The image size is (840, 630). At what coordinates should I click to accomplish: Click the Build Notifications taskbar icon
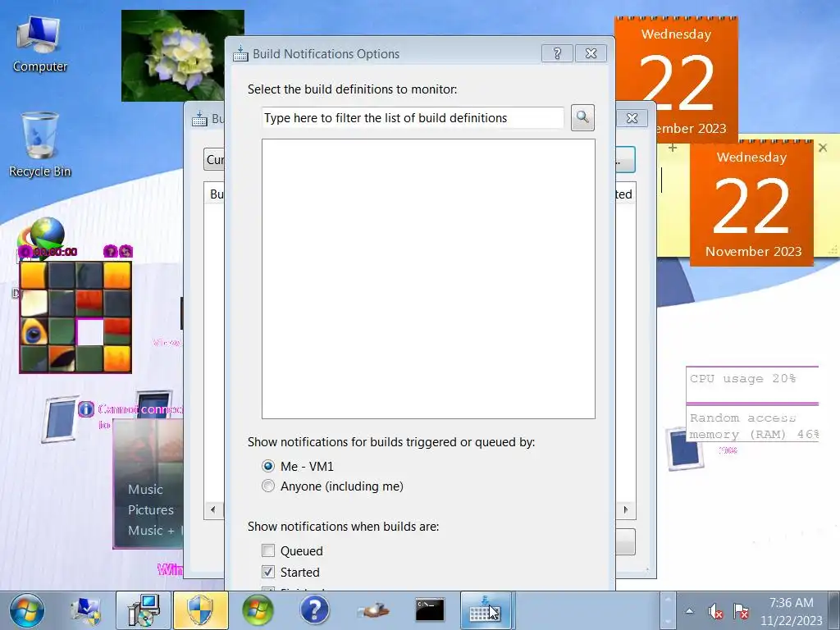[486, 610]
